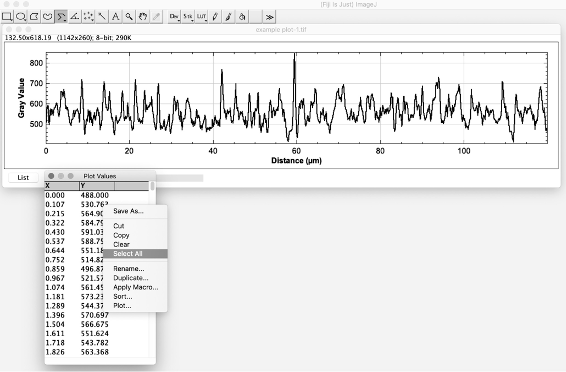Open the LUT lookup tables menu
The width and height of the screenshot is (566, 372).
[201, 17]
